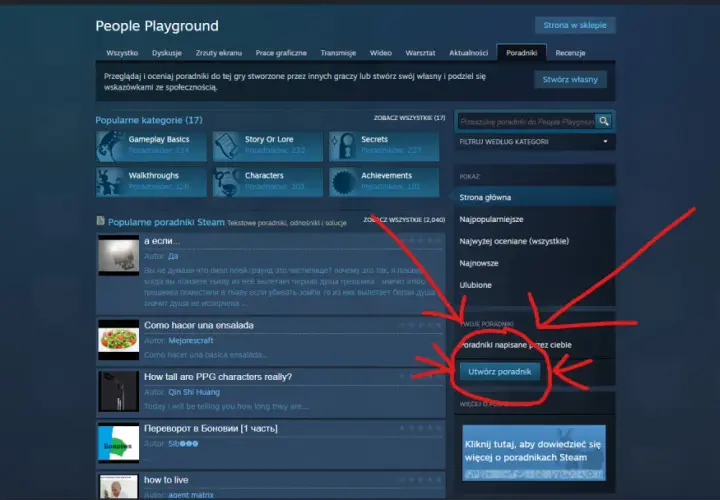Click the Stwórz własny button
The image size is (720, 500).
[x=570, y=79]
